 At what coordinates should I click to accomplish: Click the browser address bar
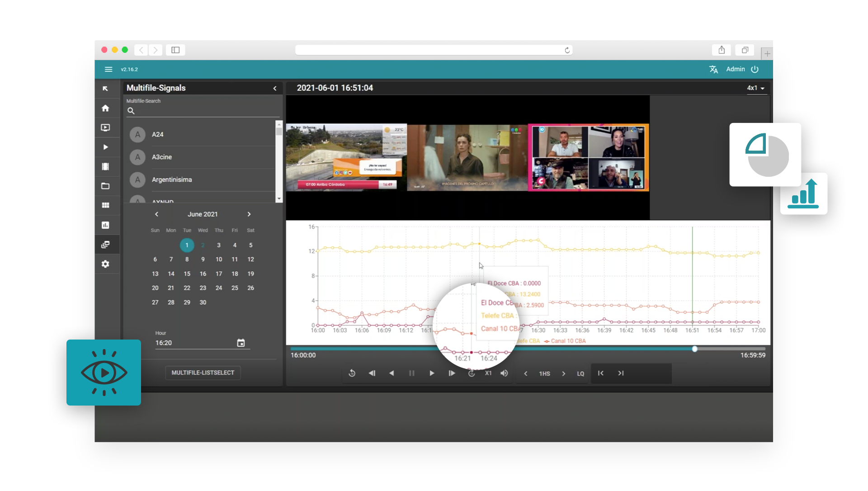434,50
